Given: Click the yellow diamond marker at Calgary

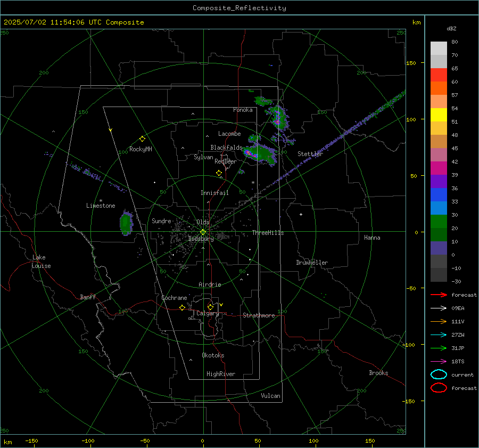Looking at the screenshot, I should tap(210, 307).
